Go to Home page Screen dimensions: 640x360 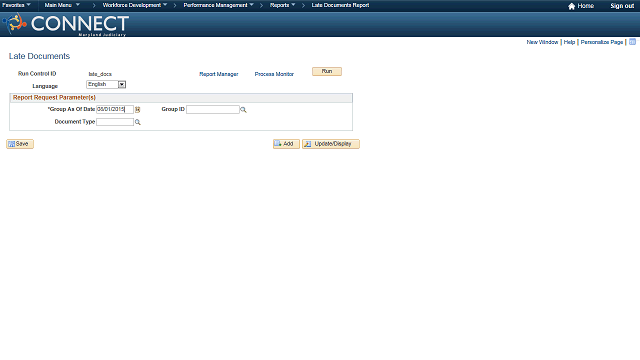[585, 6]
